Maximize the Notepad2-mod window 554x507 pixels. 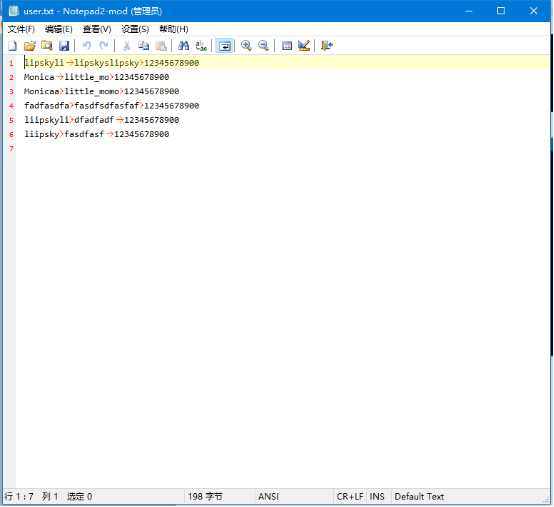[x=501, y=11]
